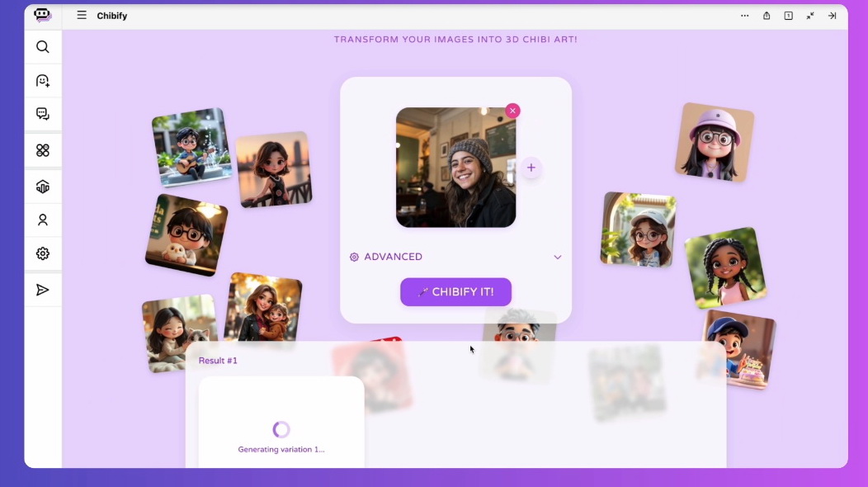Viewport: 868px width, 487px height.
Task: Click the share icon in top bar
Action: [767, 16]
